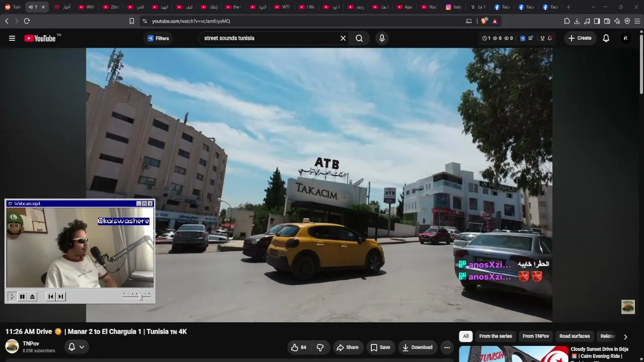Open Brave Wallet icon
This screenshot has height=362, width=644.
(x=607, y=21)
